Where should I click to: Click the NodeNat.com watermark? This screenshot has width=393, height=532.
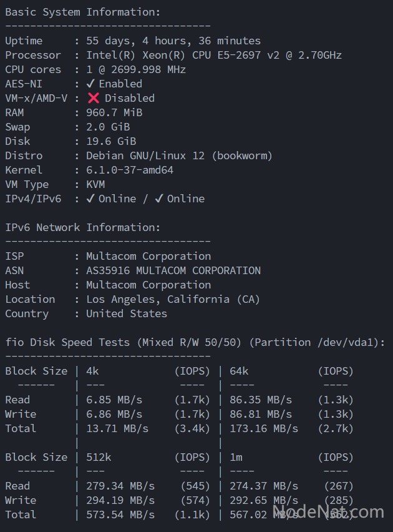(328, 513)
